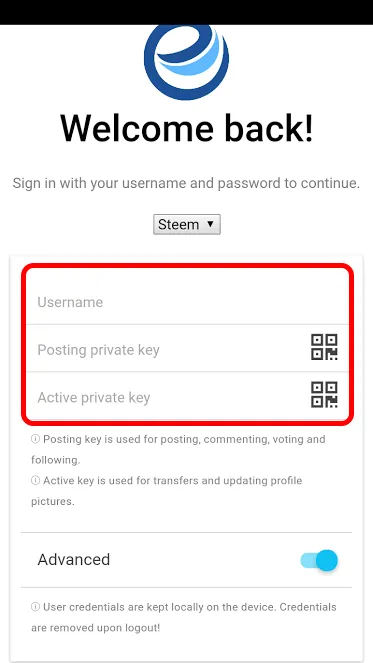Click info icon beside User credentials note
The height and width of the screenshot is (663, 373).
click(x=36, y=607)
